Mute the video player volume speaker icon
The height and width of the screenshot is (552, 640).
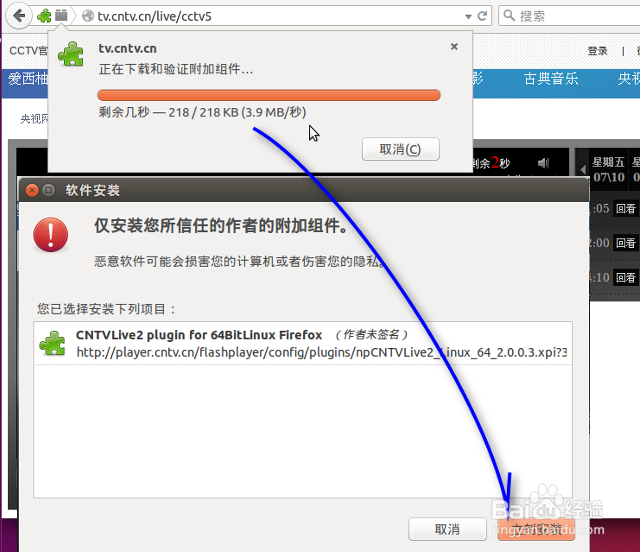(x=543, y=163)
